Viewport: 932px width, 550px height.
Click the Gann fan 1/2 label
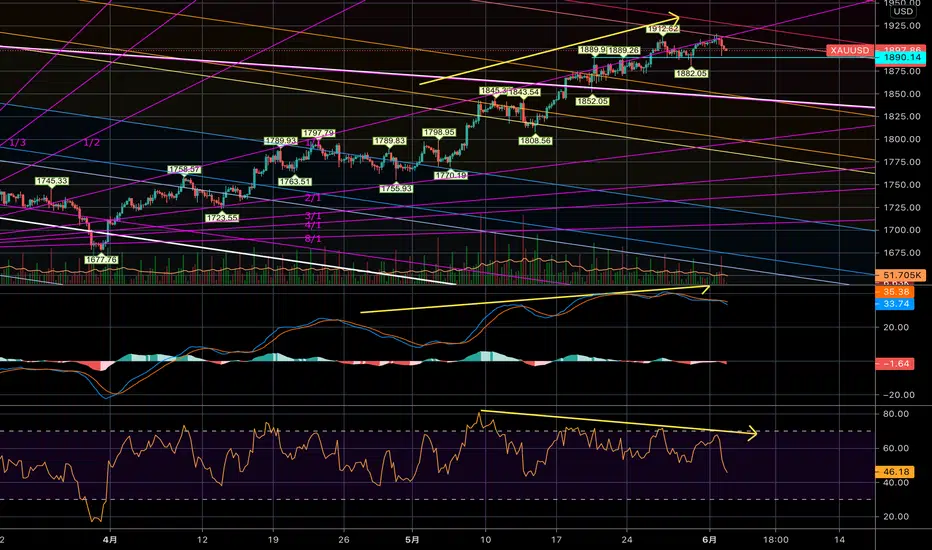point(92,143)
